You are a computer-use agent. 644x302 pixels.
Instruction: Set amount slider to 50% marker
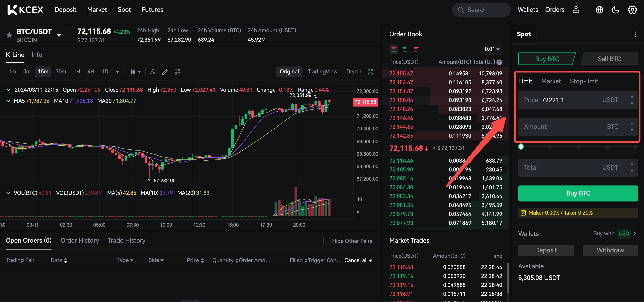click(578, 147)
